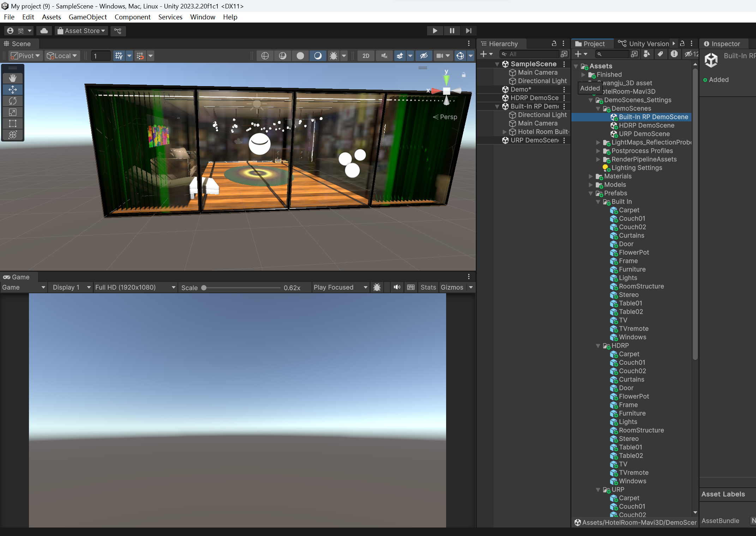Select the Transform tool

tap(13, 135)
